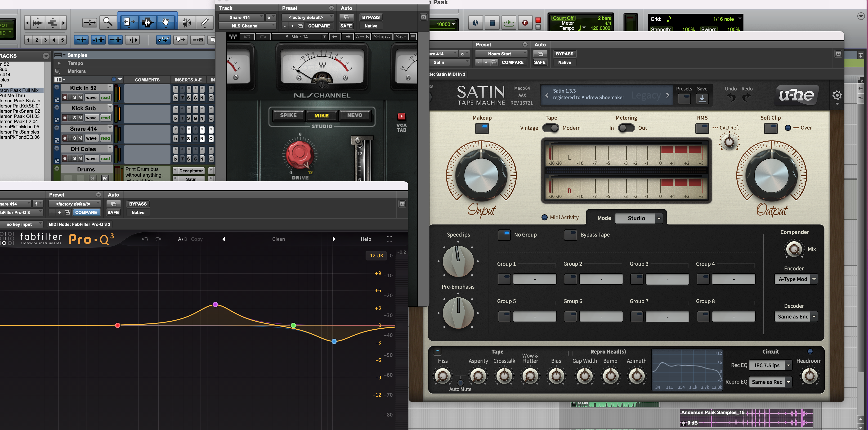This screenshot has height=430, width=868.
Task: Open Pro-Q 3 no key input dropdown
Action: tap(21, 224)
